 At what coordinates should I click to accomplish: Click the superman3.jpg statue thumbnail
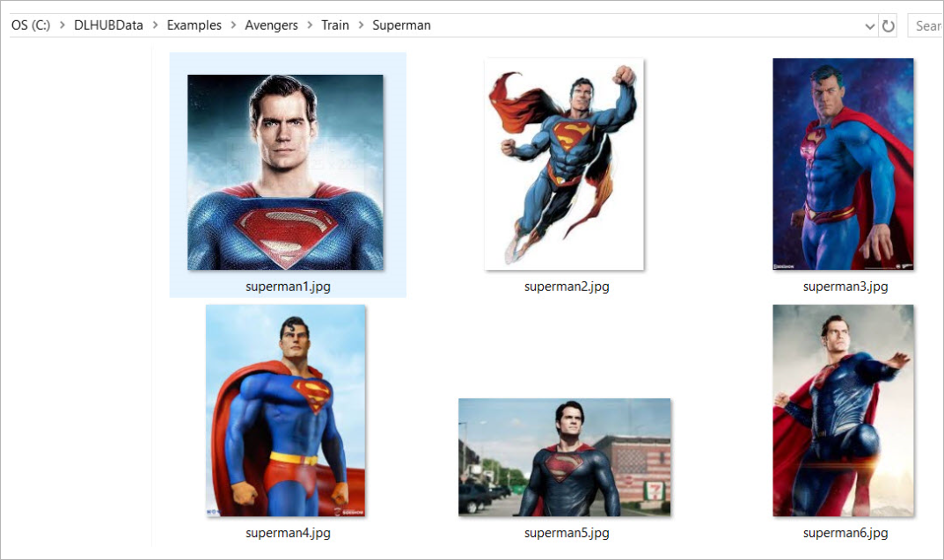pos(843,164)
